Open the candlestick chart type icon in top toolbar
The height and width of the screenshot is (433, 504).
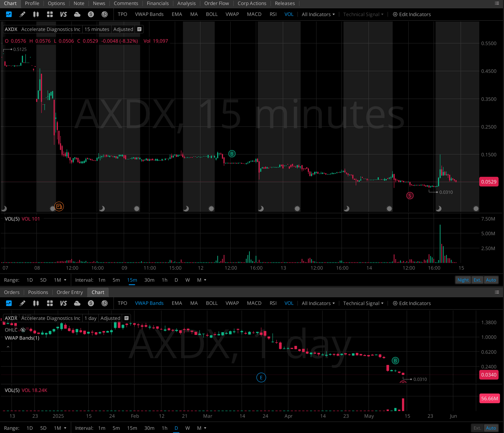36,14
